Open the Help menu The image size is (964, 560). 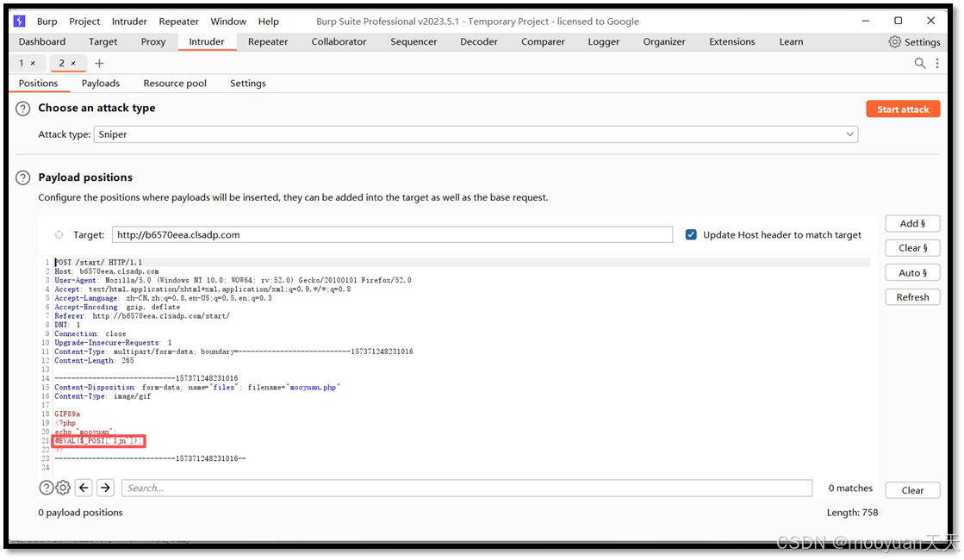[268, 22]
